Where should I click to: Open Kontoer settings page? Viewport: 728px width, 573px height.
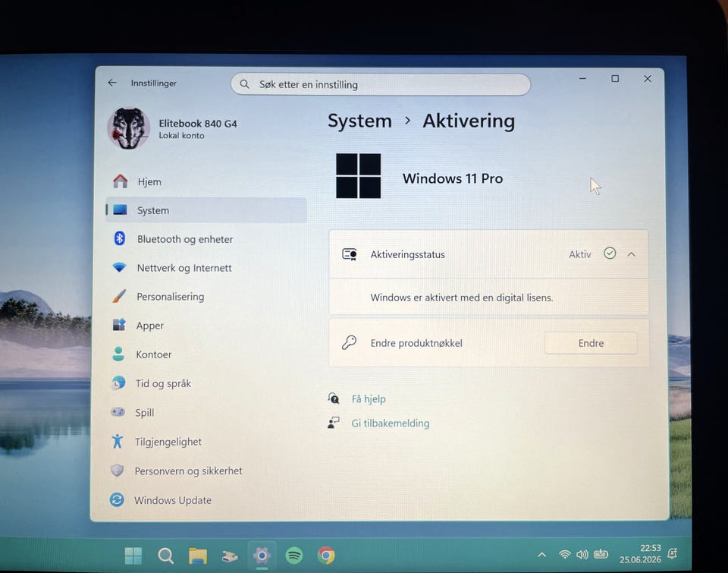pos(206,354)
